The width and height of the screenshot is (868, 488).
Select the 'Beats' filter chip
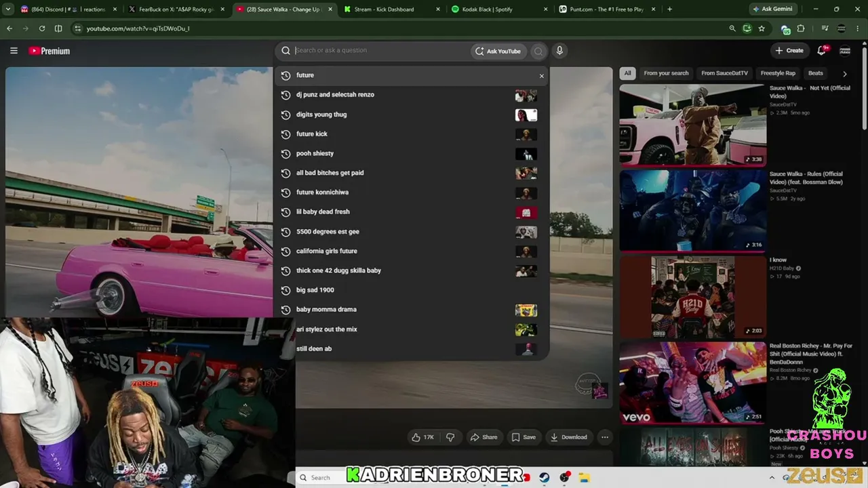816,73
